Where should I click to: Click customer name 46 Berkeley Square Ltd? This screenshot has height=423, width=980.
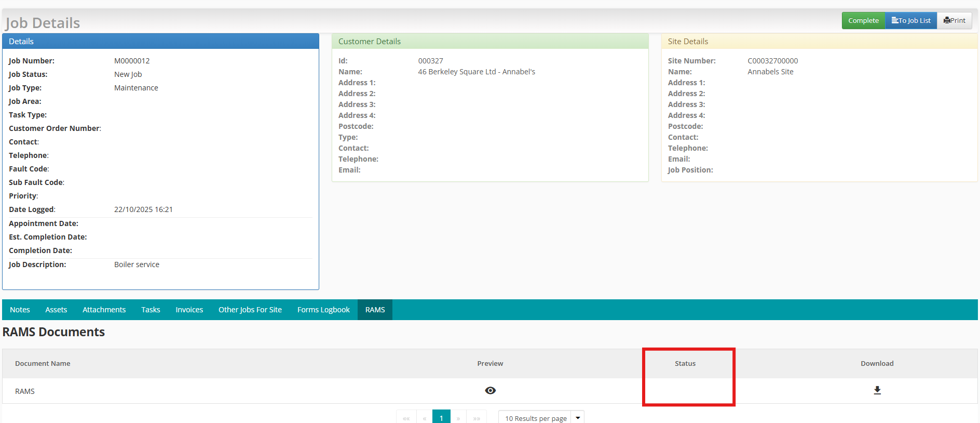[477, 72]
